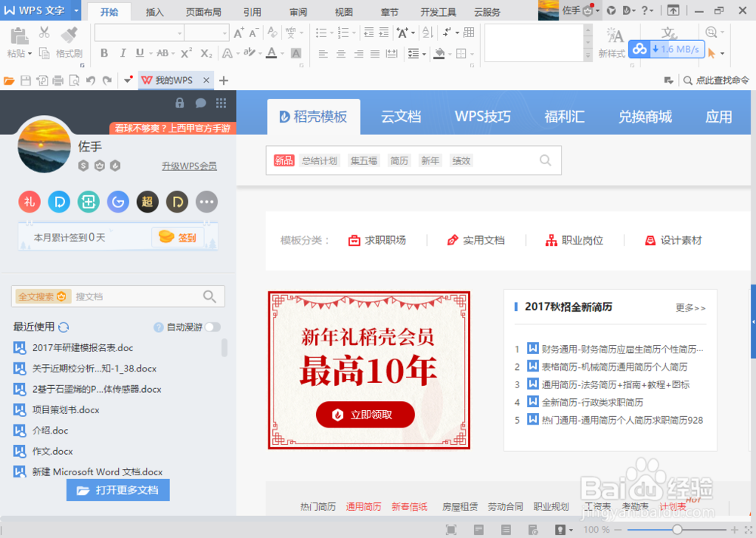Click the red gift '礼' circle icon

(29, 202)
